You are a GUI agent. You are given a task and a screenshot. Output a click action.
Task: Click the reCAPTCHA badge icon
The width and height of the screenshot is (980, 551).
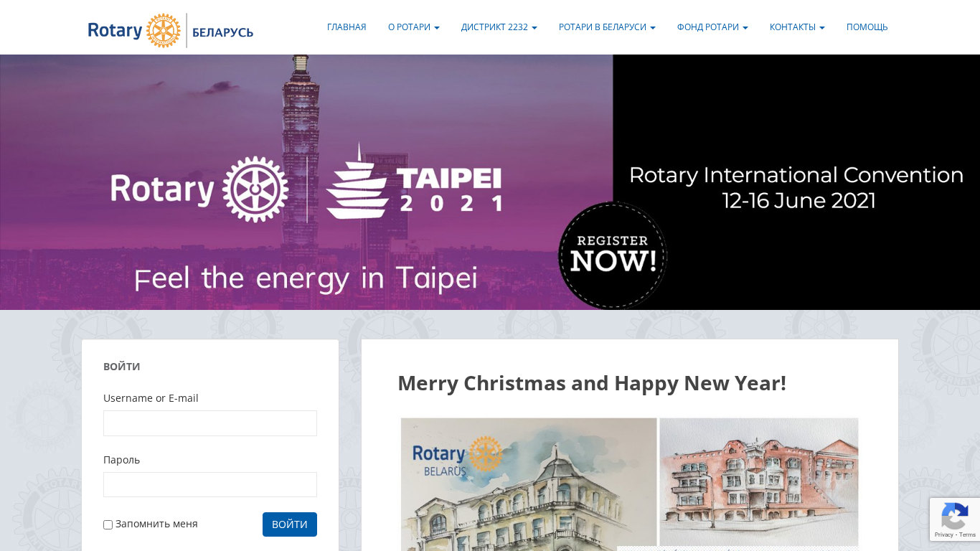point(955,516)
